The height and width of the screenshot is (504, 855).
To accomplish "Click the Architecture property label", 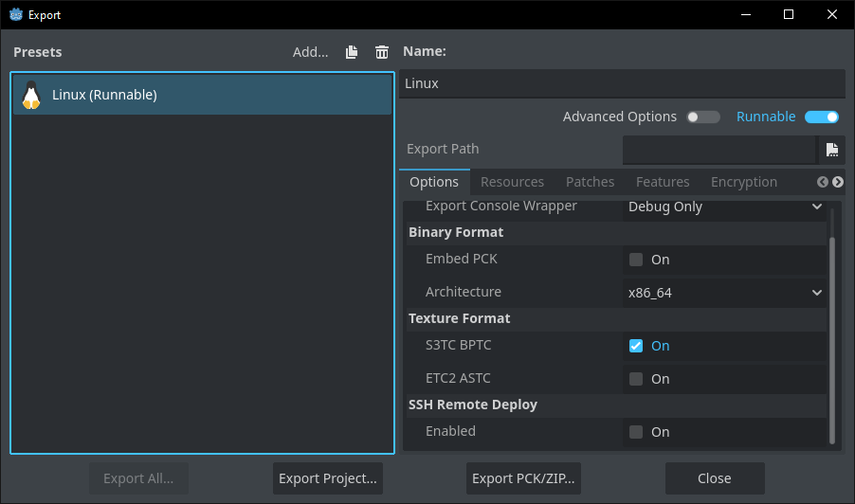I will [x=463, y=292].
